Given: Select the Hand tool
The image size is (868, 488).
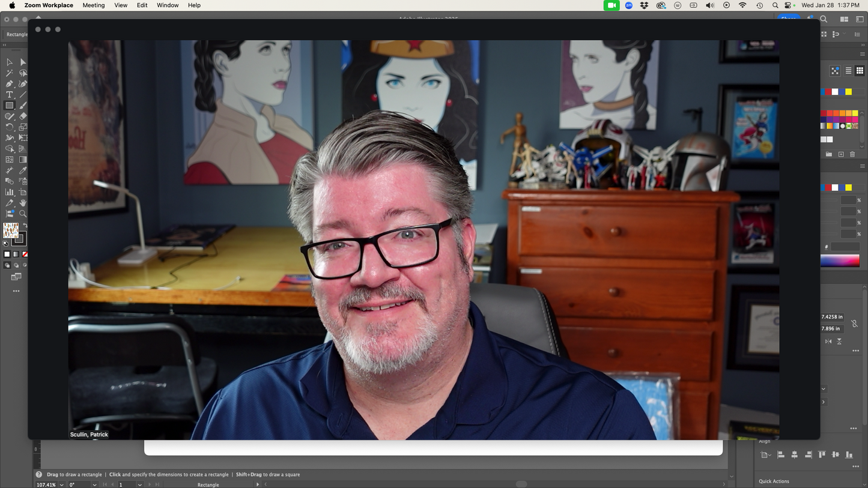Looking at the screenshot, I should click(23, 203).
